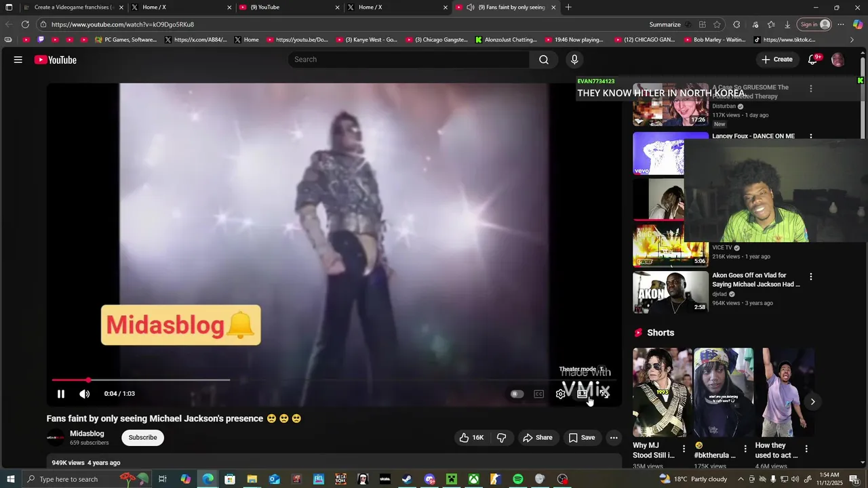Open browser extensions puzzle icon
Viewport: 868px width, 488px height.
[737, 24]
